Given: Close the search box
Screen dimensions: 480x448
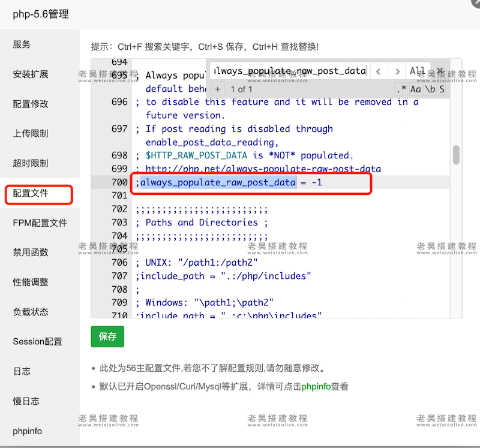Looking at the screenshot, I should (x=440, y=71).
